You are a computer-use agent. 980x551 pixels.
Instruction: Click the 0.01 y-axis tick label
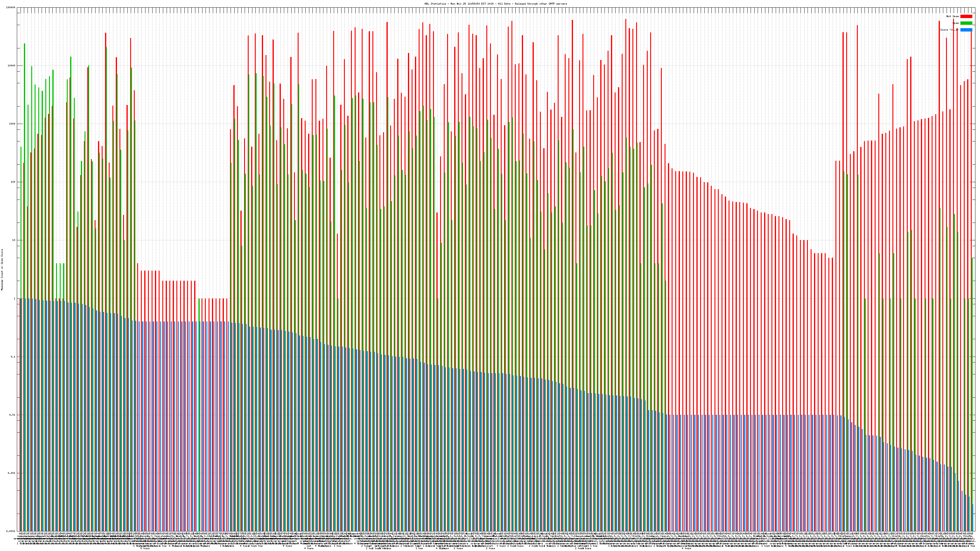(x=12, y=415)
